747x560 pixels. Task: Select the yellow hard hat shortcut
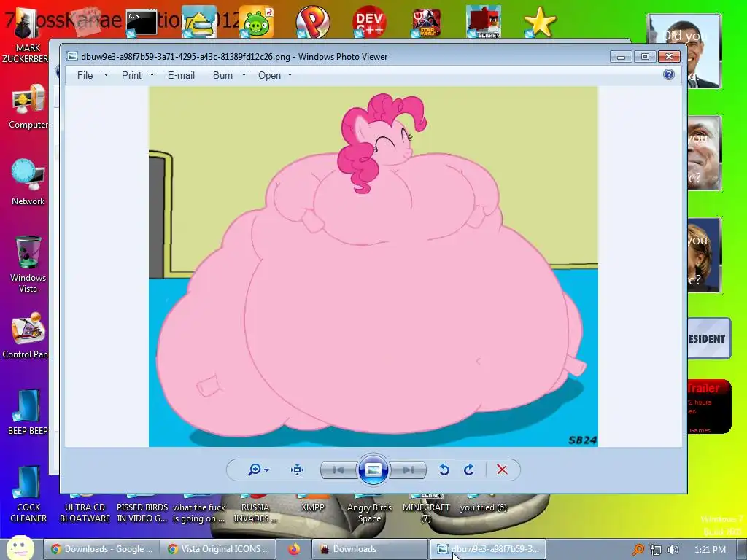198,23
